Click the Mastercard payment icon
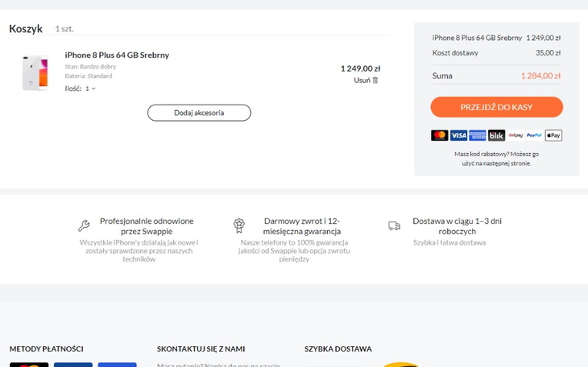This screenshot has height=367, width=588. [440, 135]
